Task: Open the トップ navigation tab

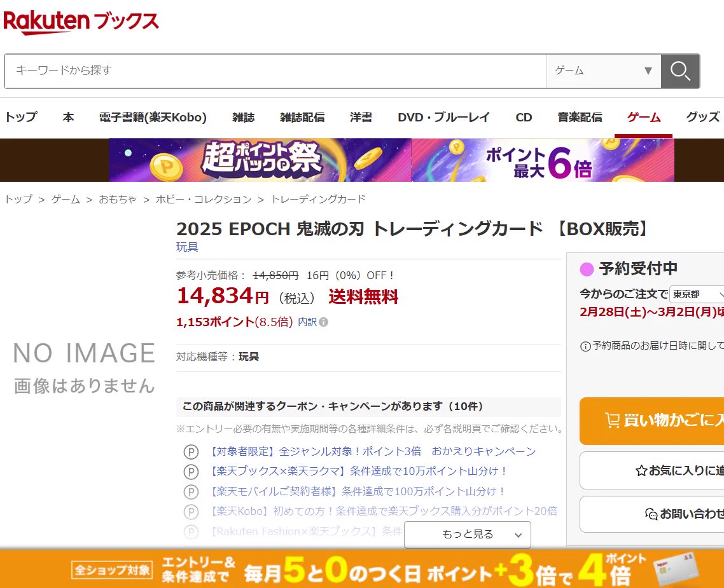Action: pos(21,117)
